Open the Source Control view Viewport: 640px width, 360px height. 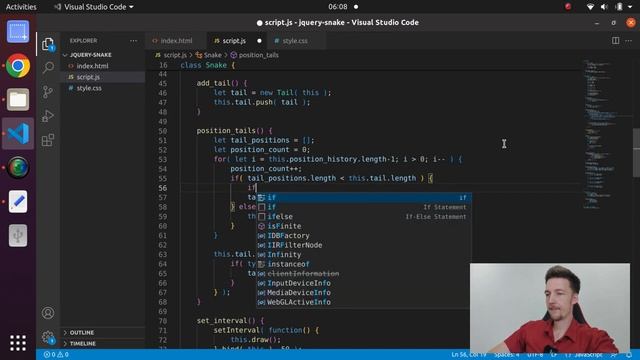48,92
